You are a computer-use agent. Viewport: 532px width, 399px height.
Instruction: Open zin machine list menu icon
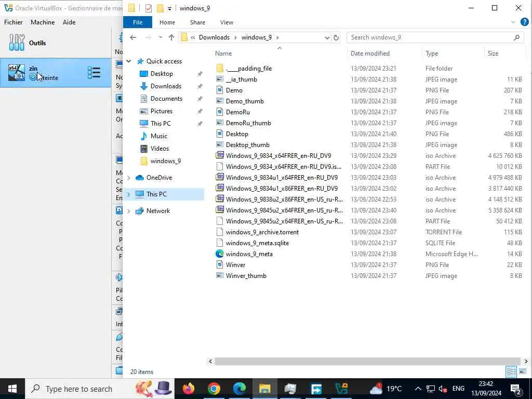coord(94,73)
